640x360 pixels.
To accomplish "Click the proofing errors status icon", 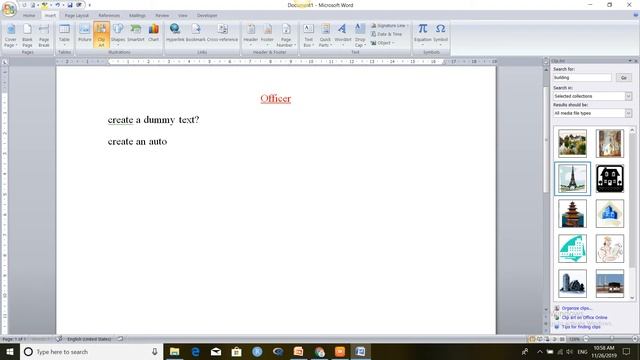I will click(x=59, y=339).
